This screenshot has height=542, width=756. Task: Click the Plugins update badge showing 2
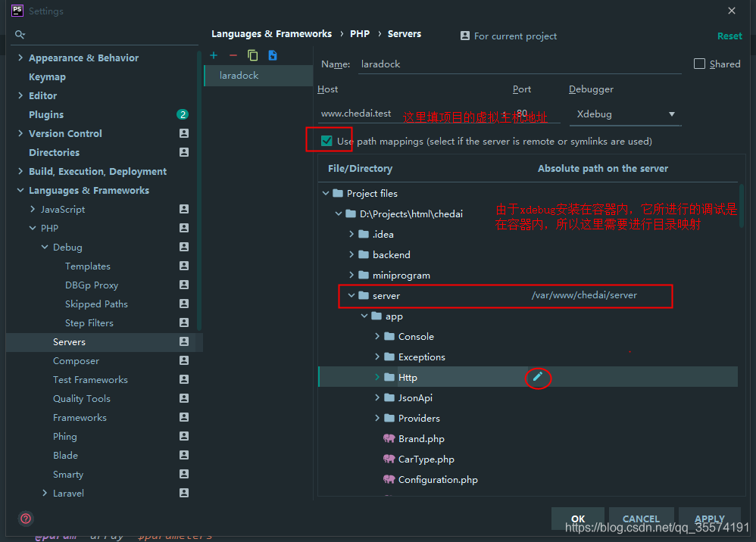point(183,114)
